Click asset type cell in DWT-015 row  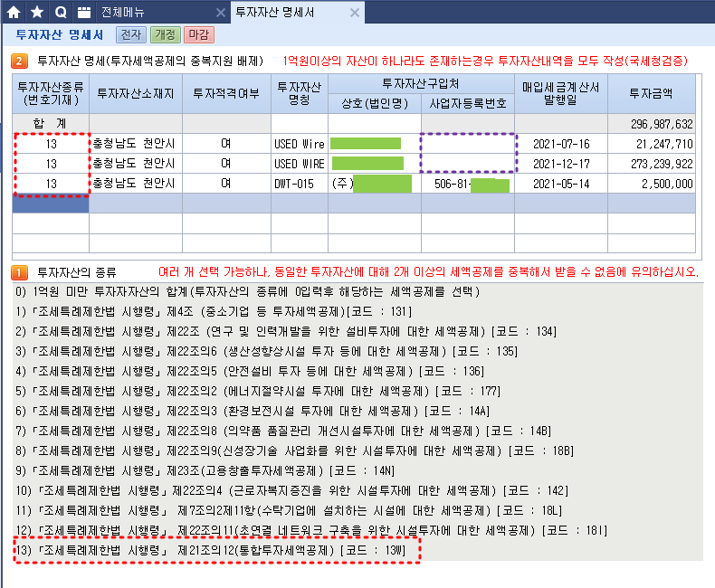[51, 184]
